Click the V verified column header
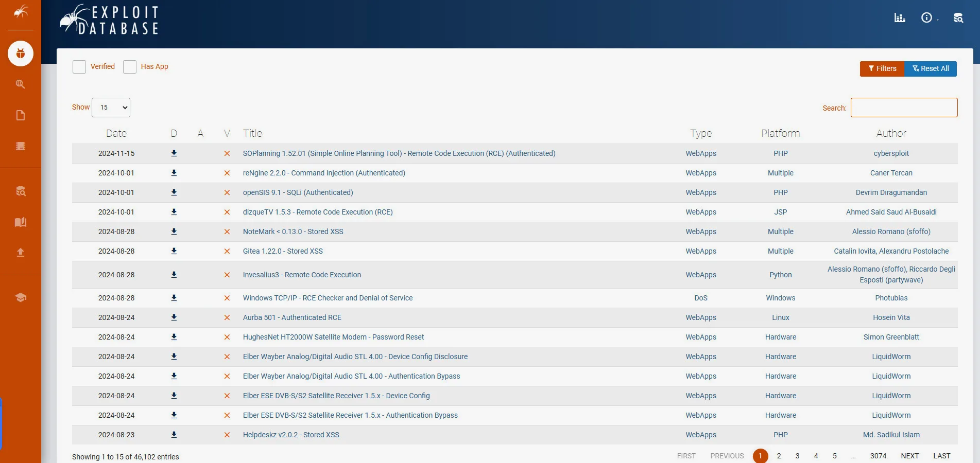 pyautogui.click(x=227, y=133)
